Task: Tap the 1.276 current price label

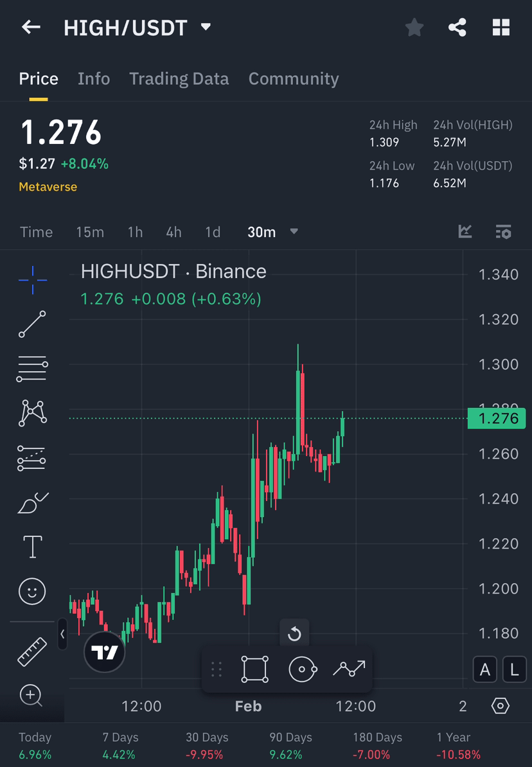Action: pyautogui.click(x=496, y=418)
